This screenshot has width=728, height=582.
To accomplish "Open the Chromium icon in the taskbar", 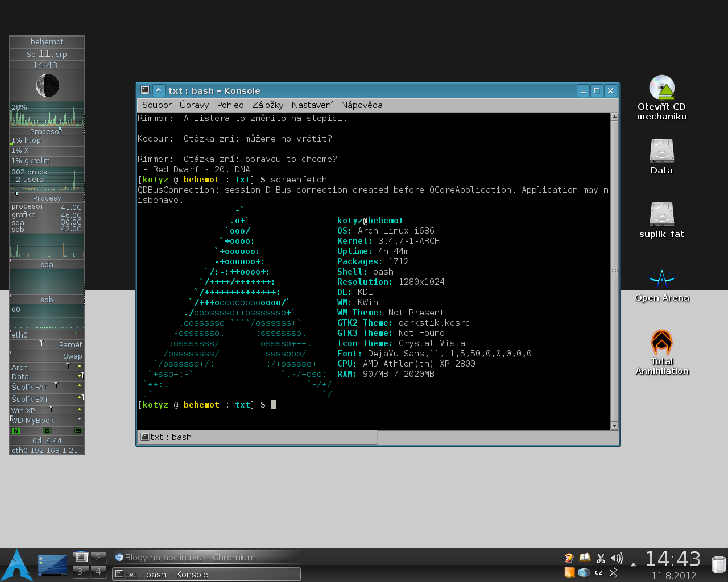I will coord(119,558).
